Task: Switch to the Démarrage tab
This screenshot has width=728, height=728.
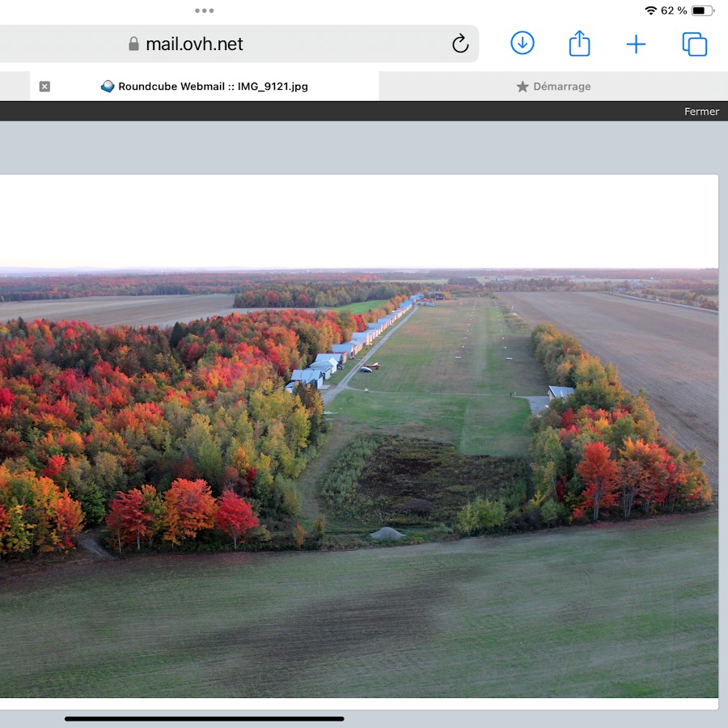Action: [553, 87]
